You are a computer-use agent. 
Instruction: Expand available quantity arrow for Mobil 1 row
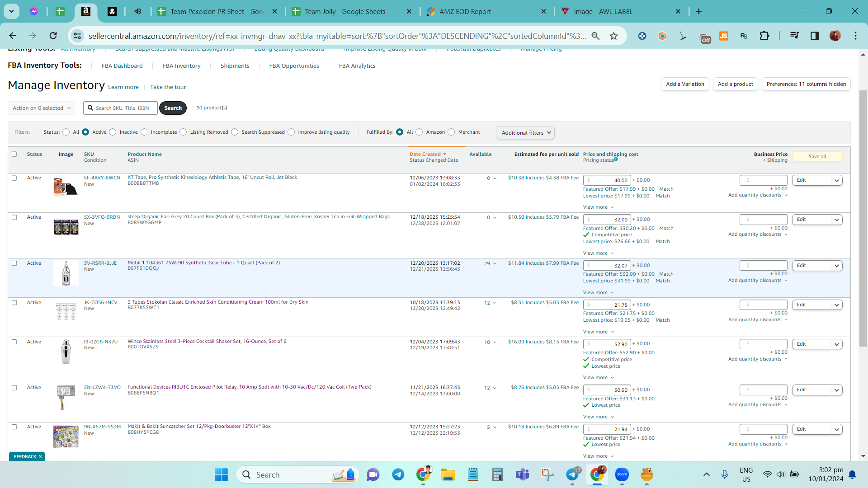tap(495, 263)
